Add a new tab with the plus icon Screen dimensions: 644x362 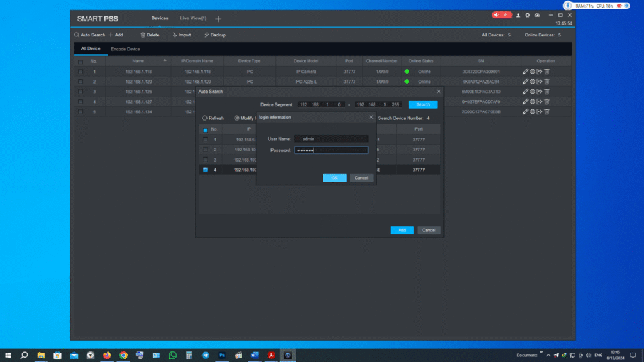coord(218,19)
